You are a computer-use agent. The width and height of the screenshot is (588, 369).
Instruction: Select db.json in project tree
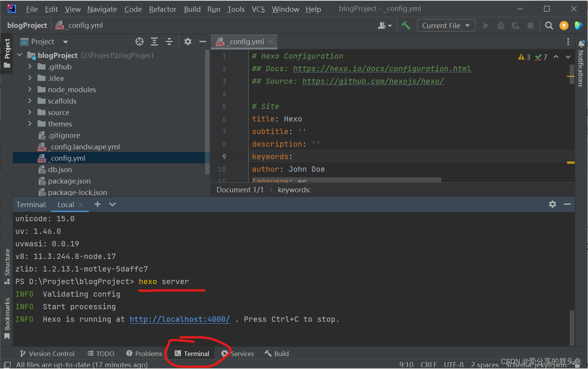(x=59, y=169)
